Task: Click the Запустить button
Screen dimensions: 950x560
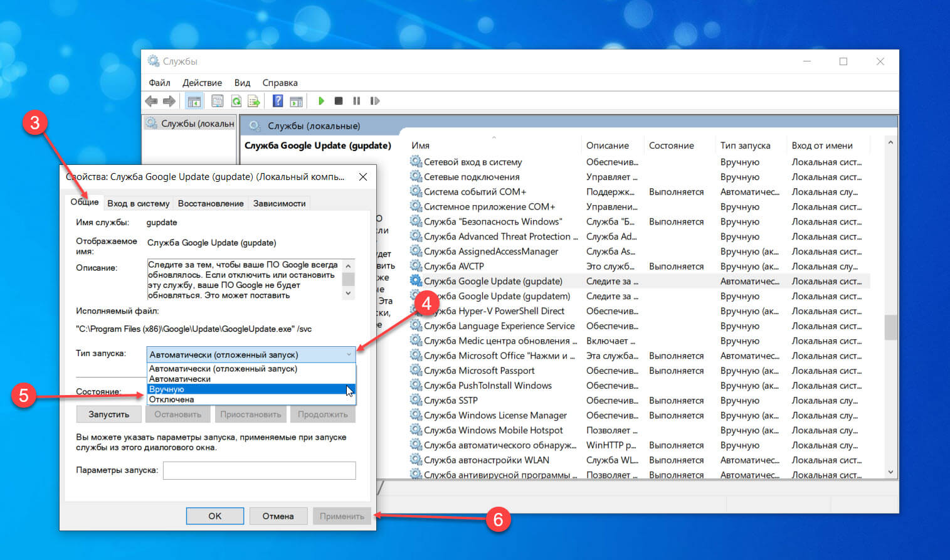Action: [109, 415]
